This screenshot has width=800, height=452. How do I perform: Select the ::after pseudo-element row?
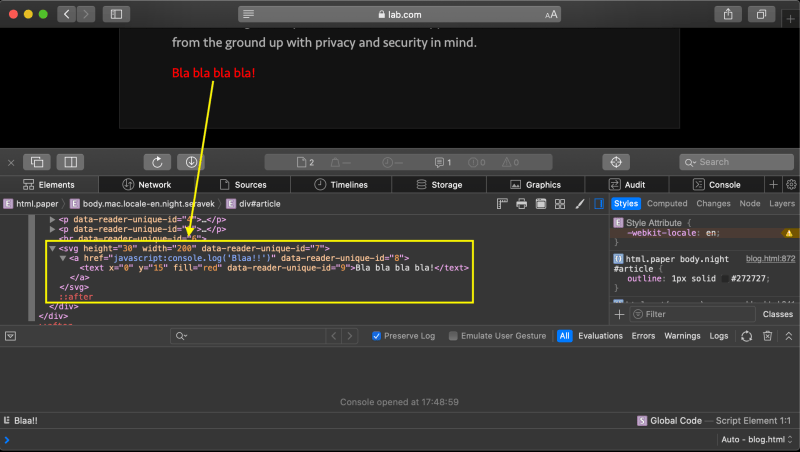click(x=76, y=297)
